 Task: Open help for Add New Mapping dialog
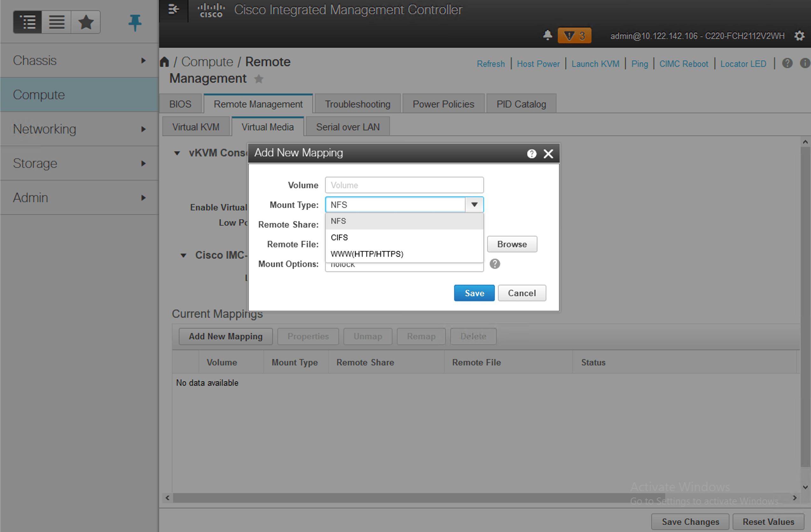[x=531, y=153]
